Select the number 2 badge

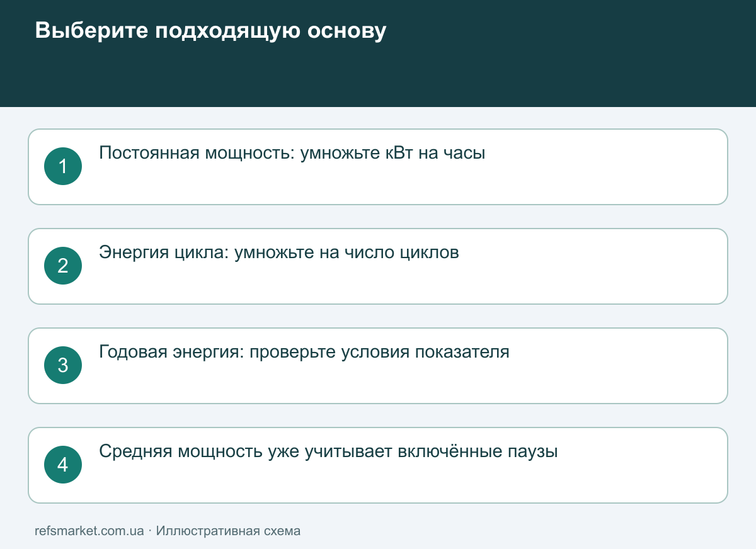pos(63,266)
